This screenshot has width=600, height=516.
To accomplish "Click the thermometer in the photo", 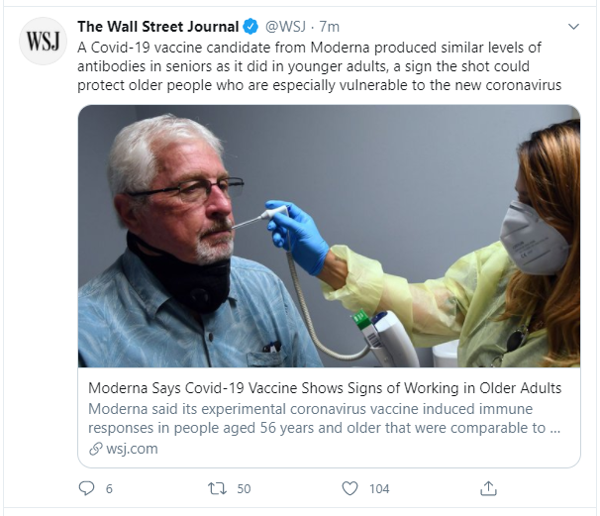I will tap(260, 218).
